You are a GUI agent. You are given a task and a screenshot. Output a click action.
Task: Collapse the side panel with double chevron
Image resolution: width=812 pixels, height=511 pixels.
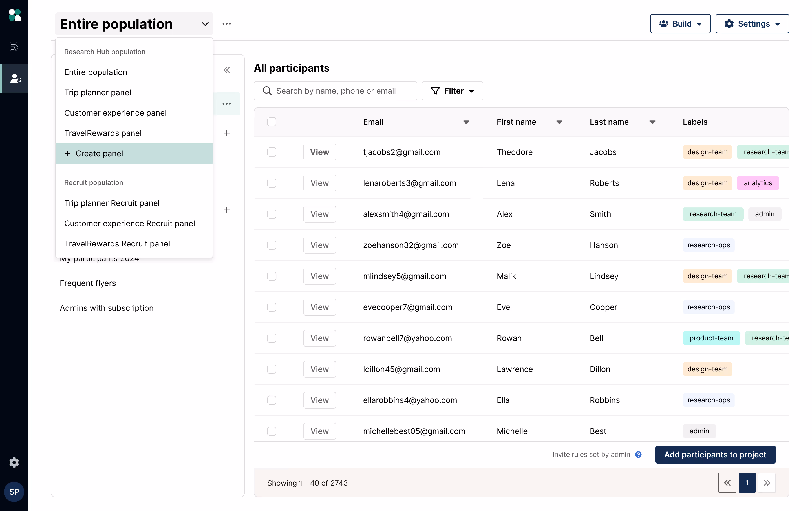(x=227, y=70)
